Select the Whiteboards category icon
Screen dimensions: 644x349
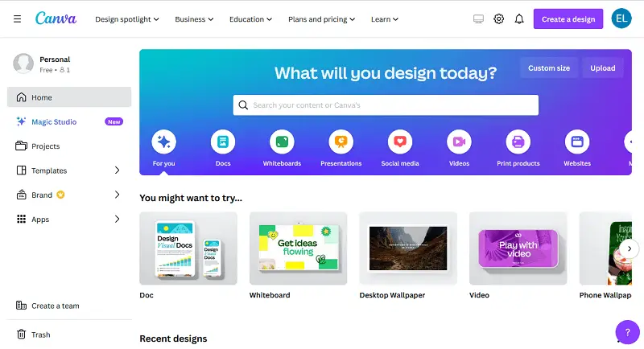[283, 142]
